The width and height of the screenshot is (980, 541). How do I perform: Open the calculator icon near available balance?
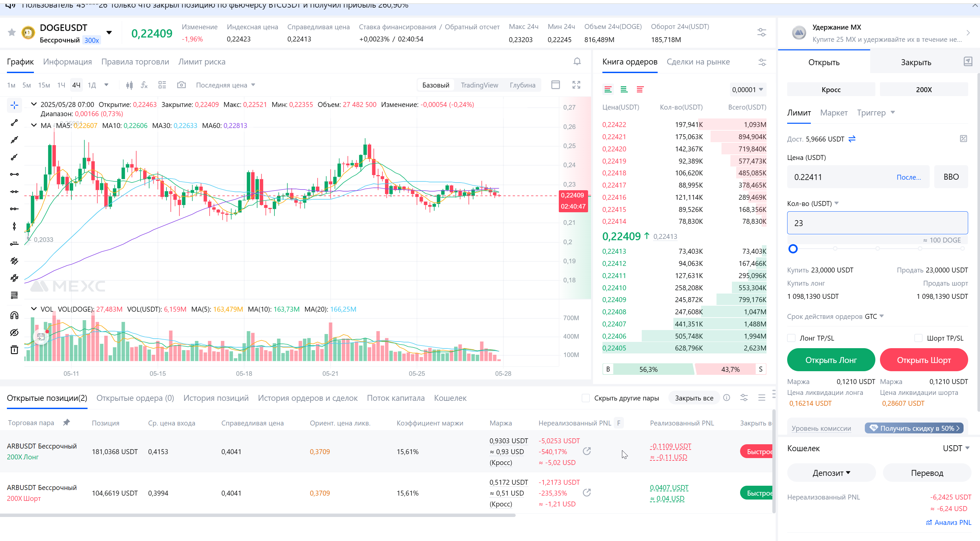click(963, 139)
